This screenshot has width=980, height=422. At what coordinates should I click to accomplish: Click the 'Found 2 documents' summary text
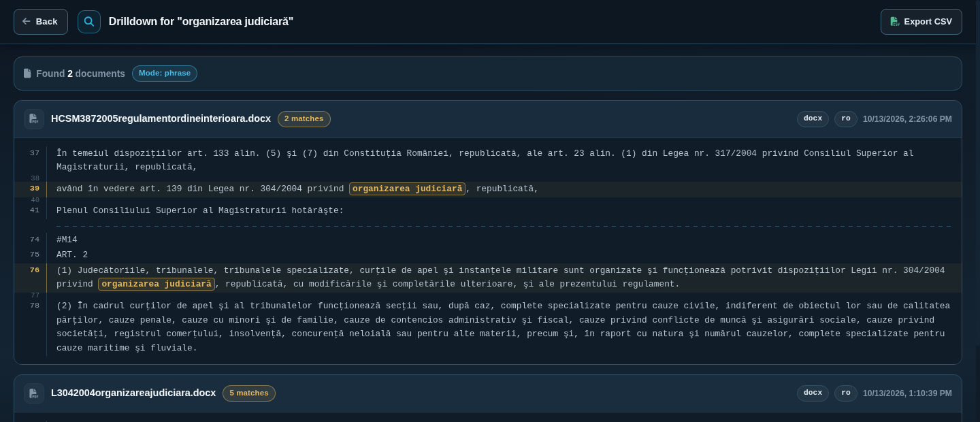(x=80, y=74)
